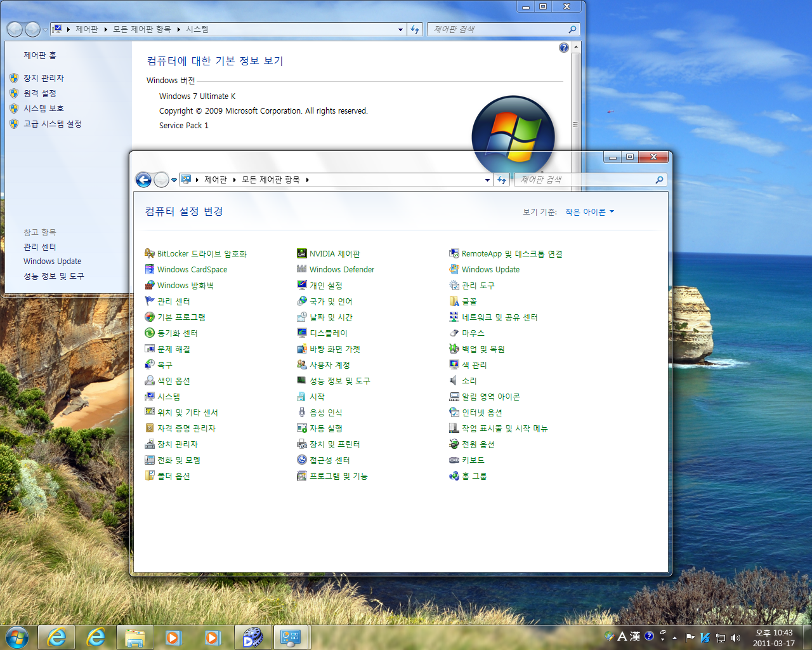Go to 제어판 홈 link
This screenshot has width=812, height=650.
[x=40, y=55]
